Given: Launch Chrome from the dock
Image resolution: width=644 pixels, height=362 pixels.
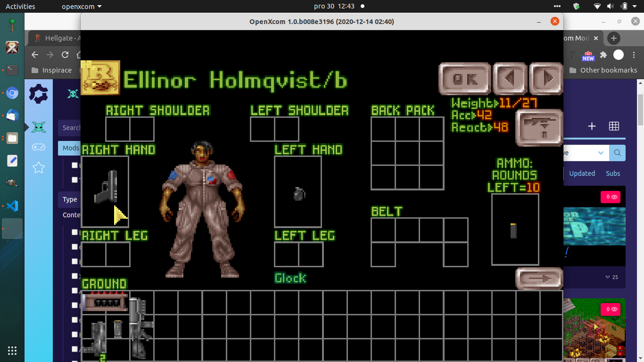Looking at the screenshot, I should [x=12, y=93].
